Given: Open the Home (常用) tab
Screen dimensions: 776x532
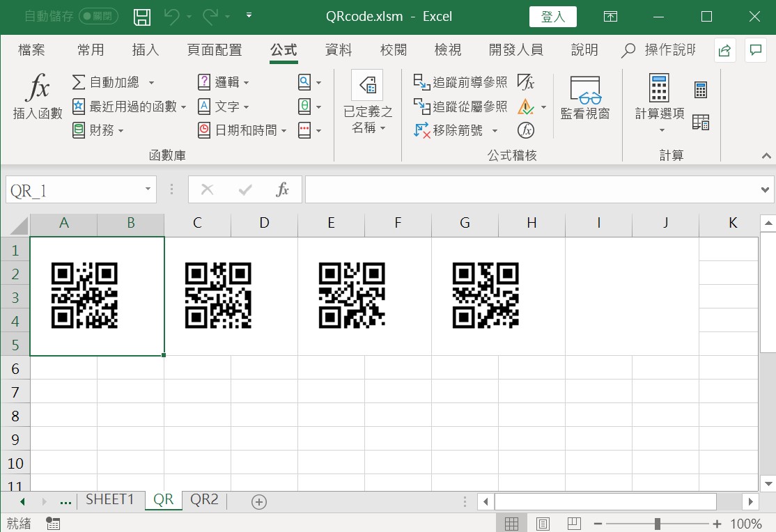Looking at the screenshot, I should [x=91, y=49].
